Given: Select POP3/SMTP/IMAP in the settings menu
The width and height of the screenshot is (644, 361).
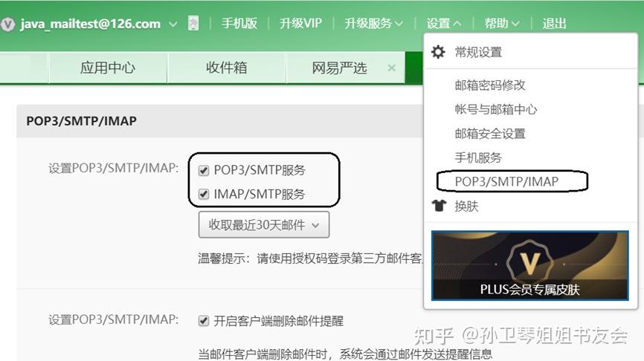Looking at the screenshot, I should click(x=506, y=181).
